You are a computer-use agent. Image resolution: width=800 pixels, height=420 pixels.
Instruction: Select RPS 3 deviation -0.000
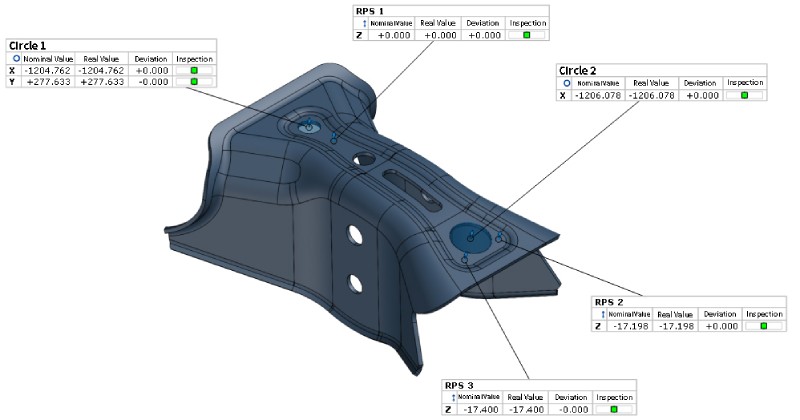click(x=574, y=409)
